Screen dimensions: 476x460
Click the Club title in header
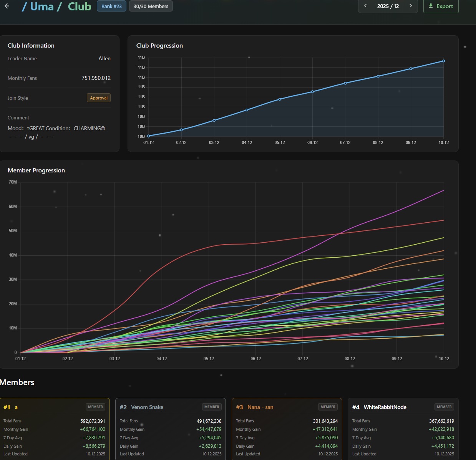80,7
